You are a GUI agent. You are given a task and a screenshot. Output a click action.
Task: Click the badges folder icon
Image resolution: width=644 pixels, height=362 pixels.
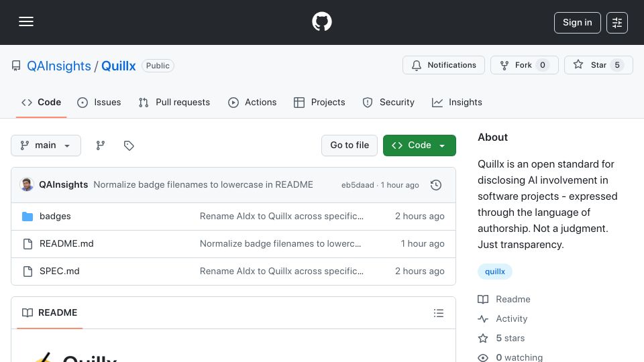coord(28,217)
